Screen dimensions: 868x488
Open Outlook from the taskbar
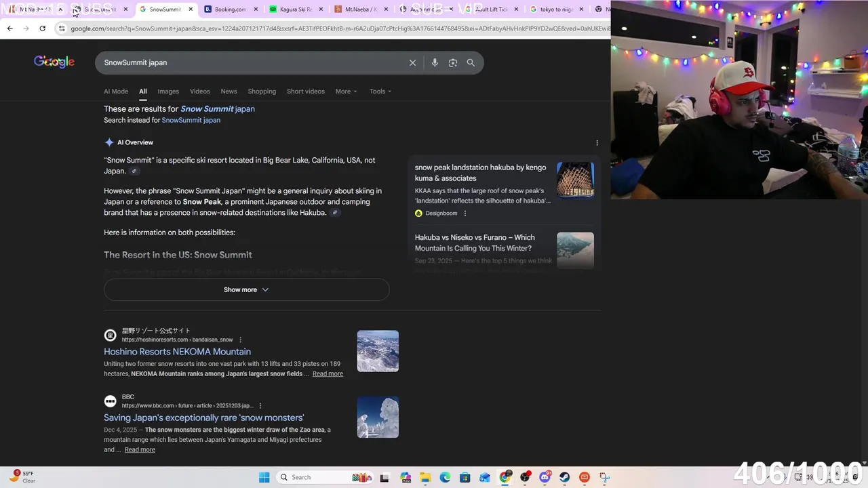484,477
